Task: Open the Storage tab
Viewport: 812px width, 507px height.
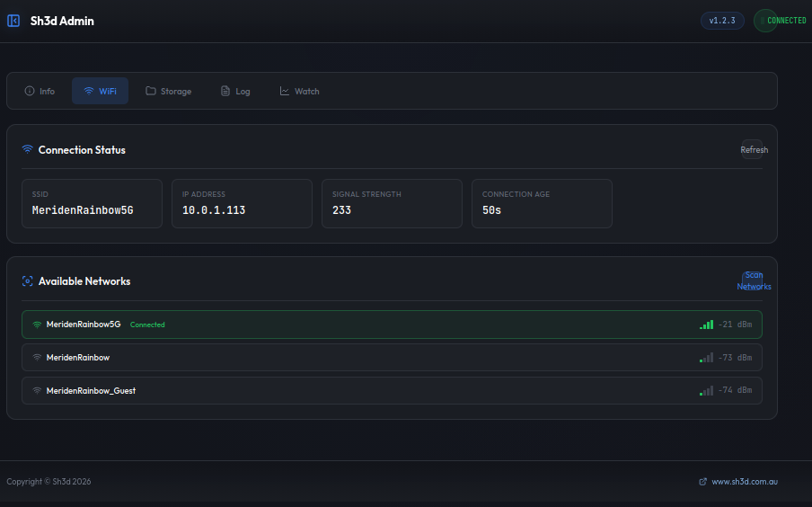Action: [169, 91]
